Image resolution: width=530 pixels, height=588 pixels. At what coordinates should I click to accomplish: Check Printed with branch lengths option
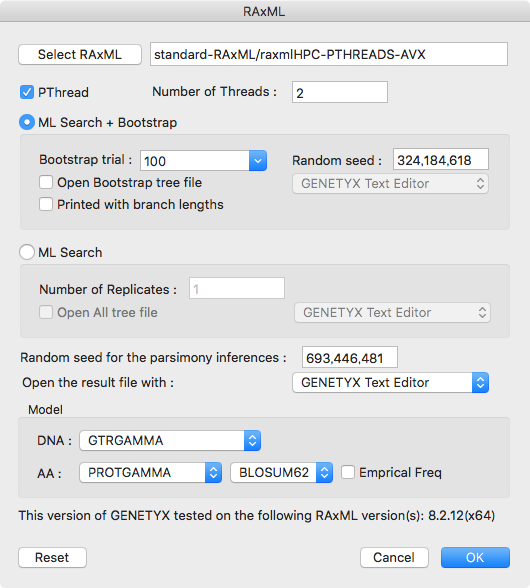click(46, 204)
